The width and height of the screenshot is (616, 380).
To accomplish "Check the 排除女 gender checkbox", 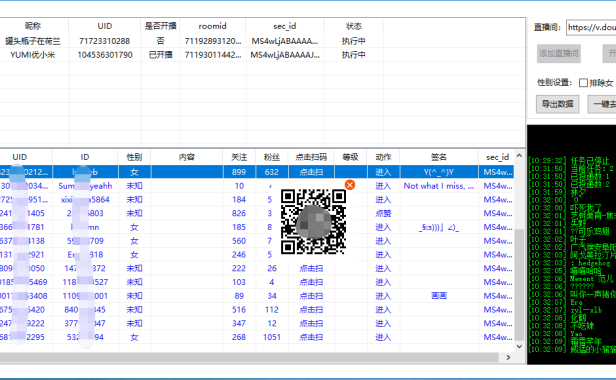I will click(x=583, y=83).
